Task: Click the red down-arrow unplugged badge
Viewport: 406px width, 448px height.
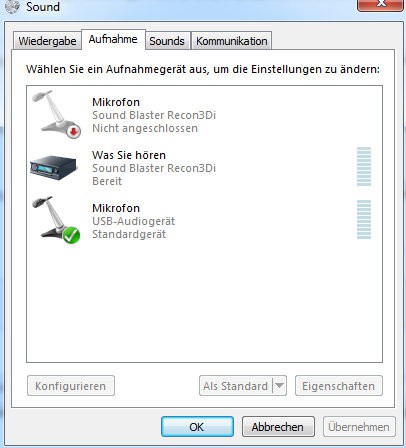Action: pyautogui.click(x=74, y=131)
